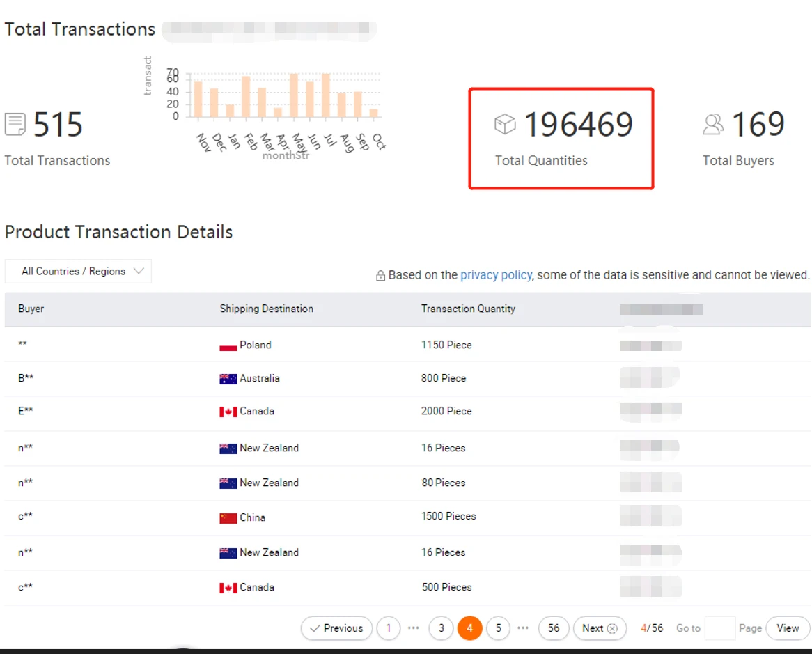Click the 169 total buyers number
Image resolution: width=812 pixels, height=654 pixels.
758,124
